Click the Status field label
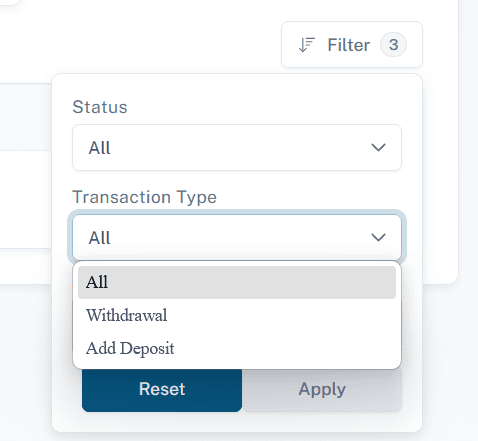Viewport: 478px width, 441px height. [100, 107]
